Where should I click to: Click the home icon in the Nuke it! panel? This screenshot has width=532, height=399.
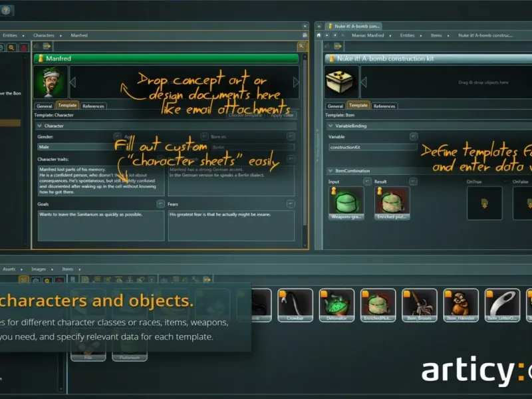(x=319, y=35)
